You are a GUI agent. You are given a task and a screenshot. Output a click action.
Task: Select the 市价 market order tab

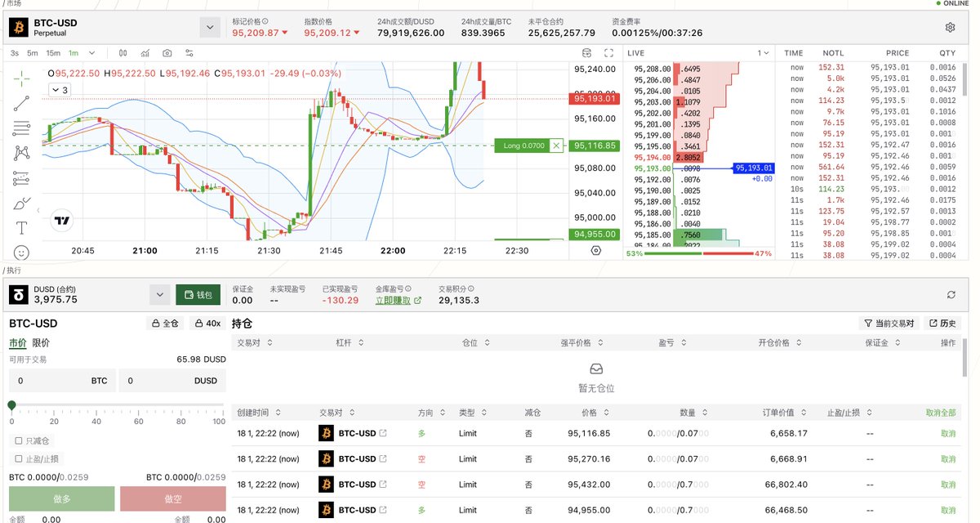point(17,342)
